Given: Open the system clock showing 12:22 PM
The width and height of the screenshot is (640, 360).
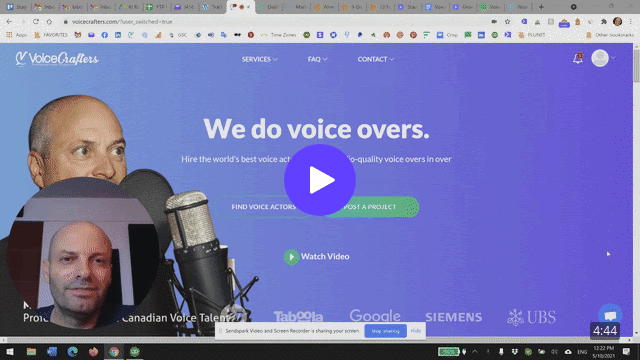Looking at the screenshot, I should coord(603,351).
